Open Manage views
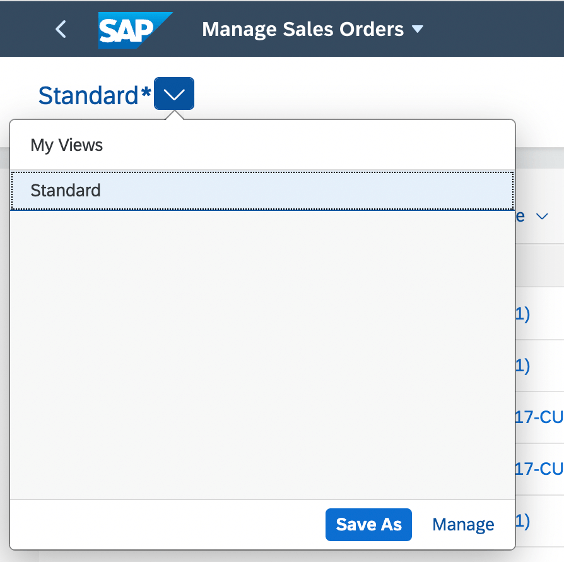Screen dimensions: 564x562 click(x=463, y=524)
